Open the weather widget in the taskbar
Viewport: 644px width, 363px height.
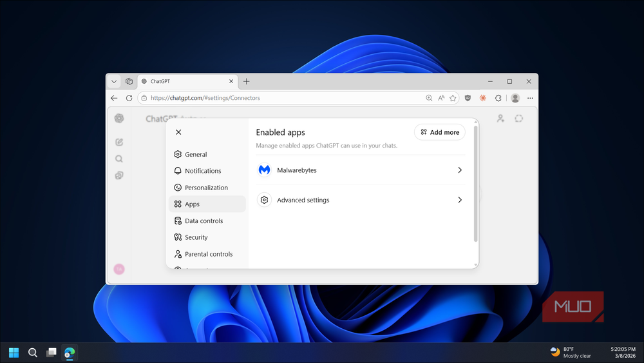click(571, 352)
